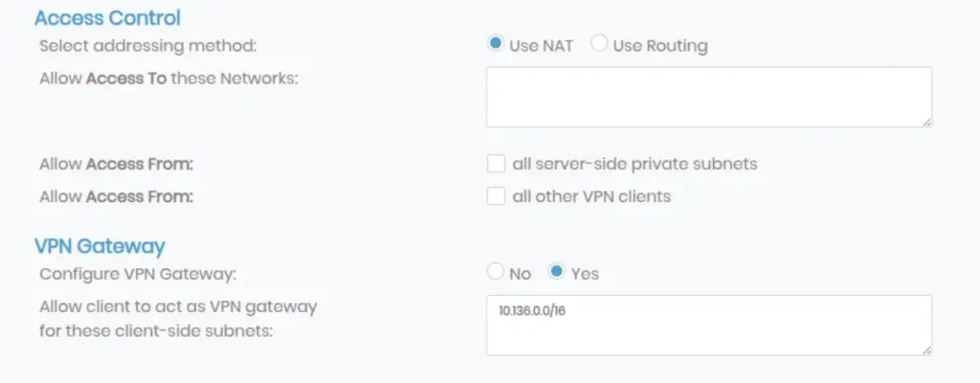
Task: Click the "Use Routing" label text
Action: pyautogui.click(x=660, y=45)
